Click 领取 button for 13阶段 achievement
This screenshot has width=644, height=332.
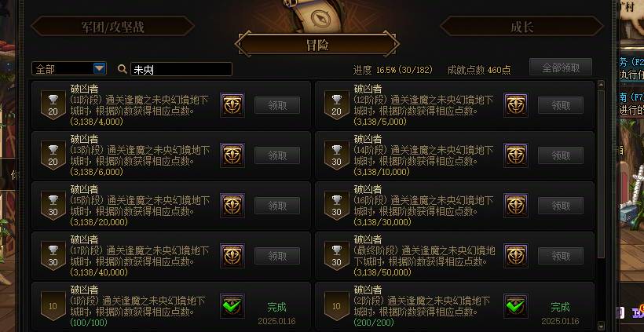tap(277, 155)
